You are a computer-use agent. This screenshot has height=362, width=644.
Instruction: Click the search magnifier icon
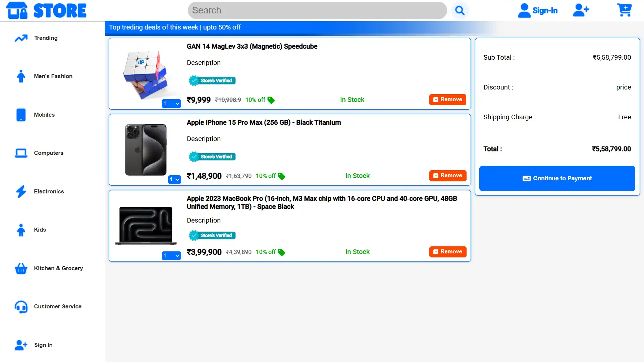[x=460, y=10]
